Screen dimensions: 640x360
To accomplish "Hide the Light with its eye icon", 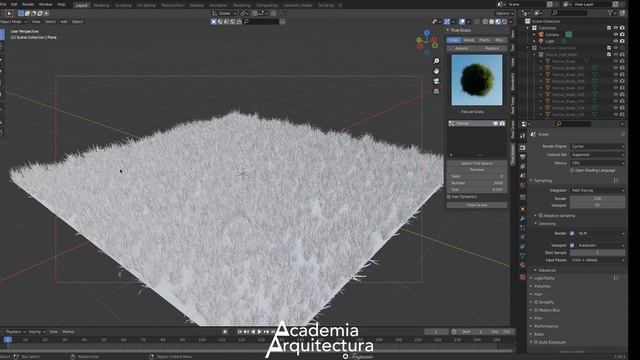I will [x=616, y=41].
